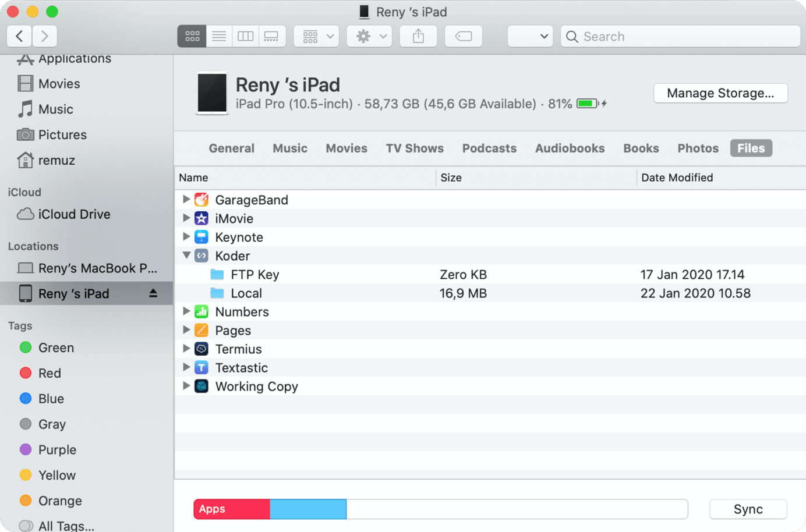Click the Koder app icon
This screenshot has height=532, width=806.
[x=201, y=256]
